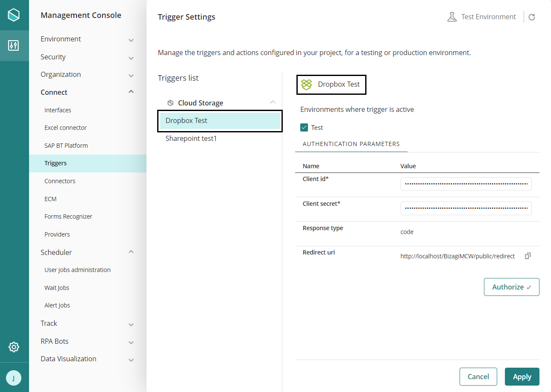Click the Test Environment flask icon
Screen dimensions: 551x392
pyautogui.click(x=452, y=17)
